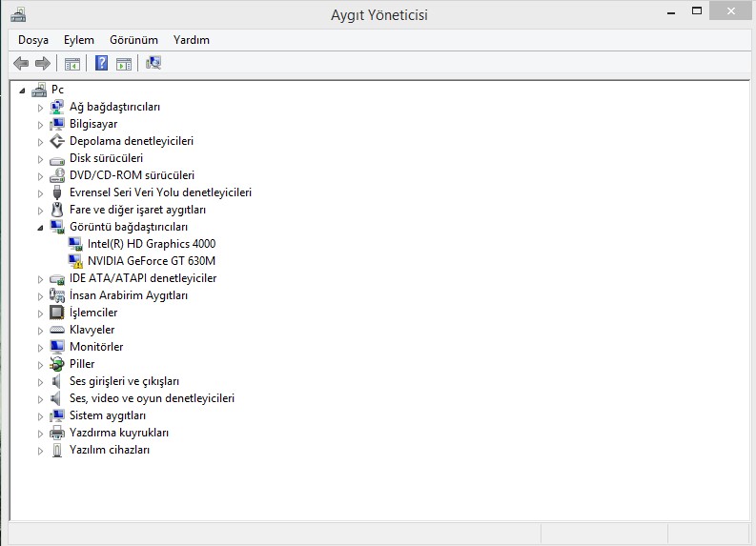
Task: Click the show/hide console tree icon
Action: tap(72, 64)
